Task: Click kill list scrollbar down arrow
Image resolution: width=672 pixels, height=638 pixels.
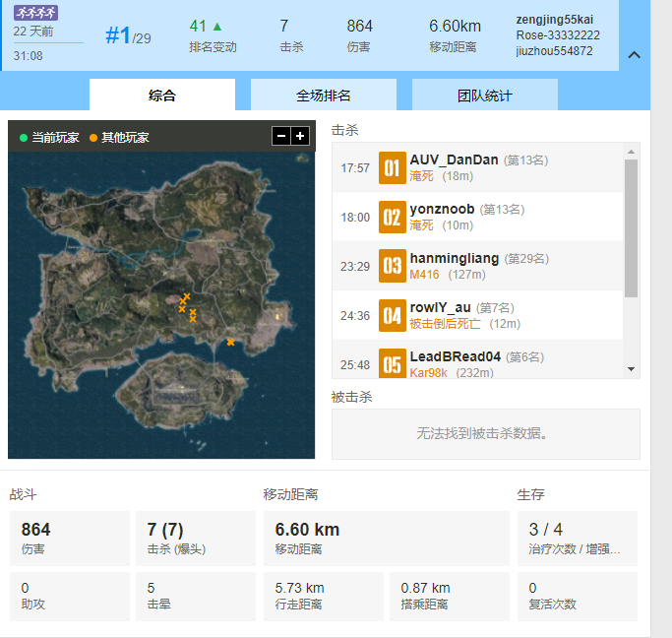Action: [631, 369]
